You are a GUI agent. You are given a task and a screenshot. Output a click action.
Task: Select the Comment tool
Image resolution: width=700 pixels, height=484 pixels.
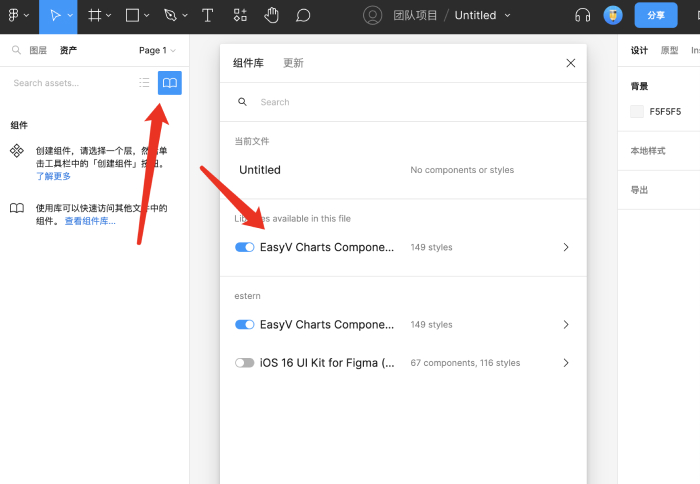303,15
